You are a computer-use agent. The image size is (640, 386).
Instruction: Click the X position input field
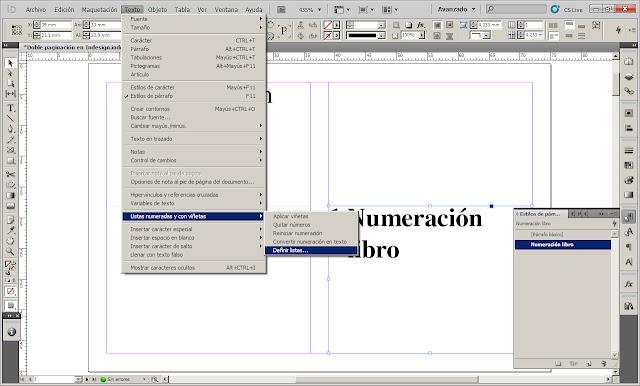click(56, 25)
